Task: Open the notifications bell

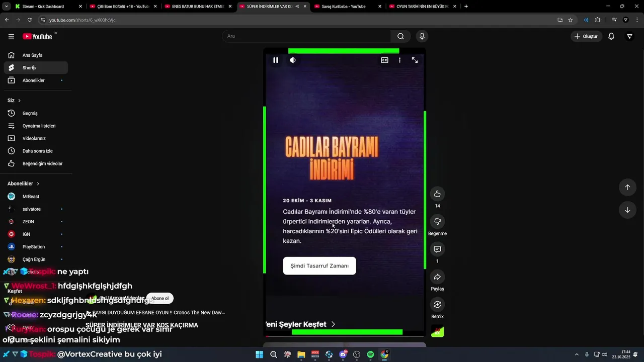Action: point(611,36)
